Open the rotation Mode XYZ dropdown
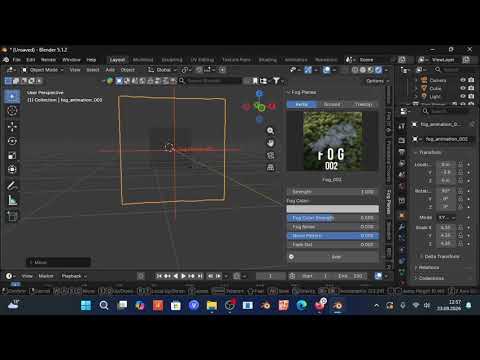The height and width of the screenshot is (360, 480). point(447,218)
